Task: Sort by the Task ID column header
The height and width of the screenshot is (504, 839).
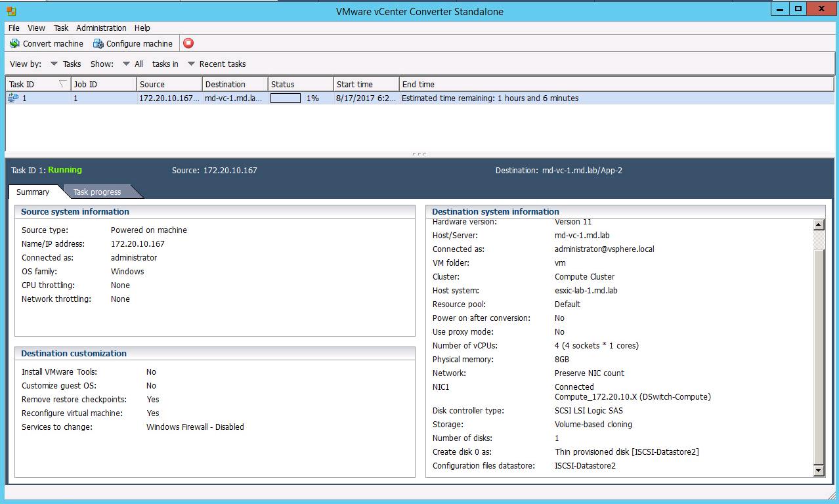Action: pos(38,84)
